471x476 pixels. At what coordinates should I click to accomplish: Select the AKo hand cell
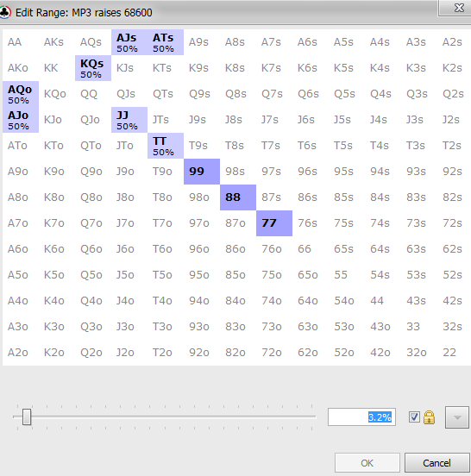pos(21,68)
